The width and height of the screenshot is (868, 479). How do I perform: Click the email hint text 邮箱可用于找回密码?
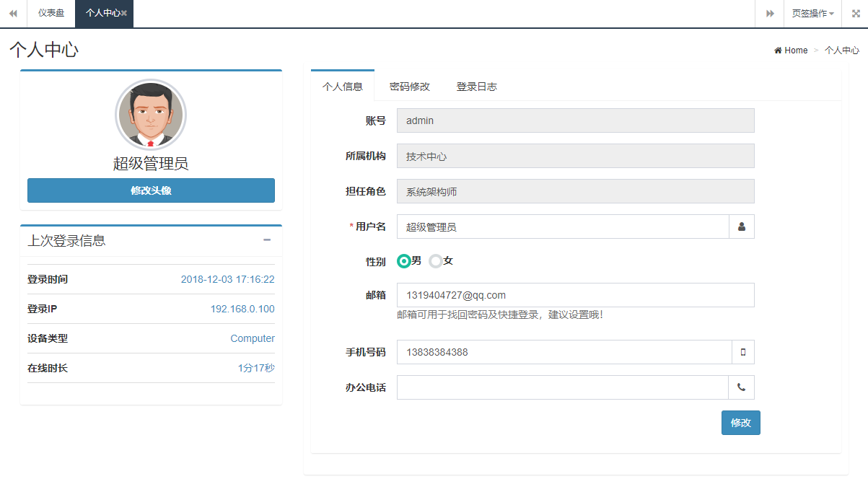pos(499,315)
